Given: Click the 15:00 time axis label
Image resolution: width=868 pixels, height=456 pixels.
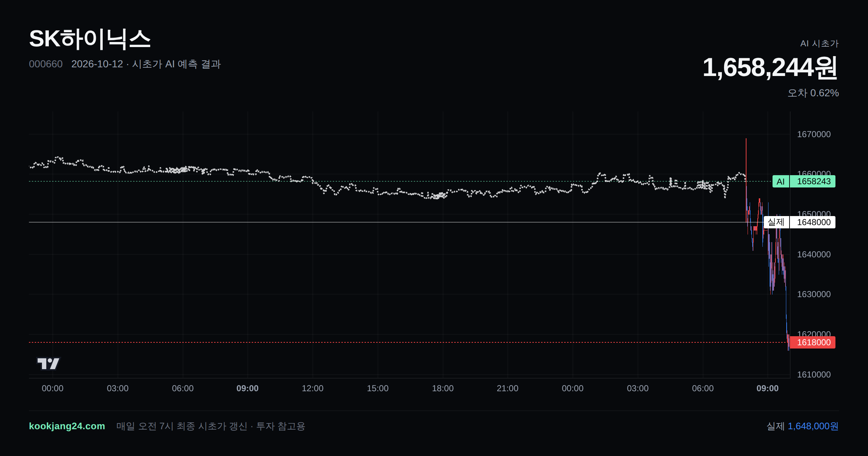Looking at the screenshot, I should point(378,388).
